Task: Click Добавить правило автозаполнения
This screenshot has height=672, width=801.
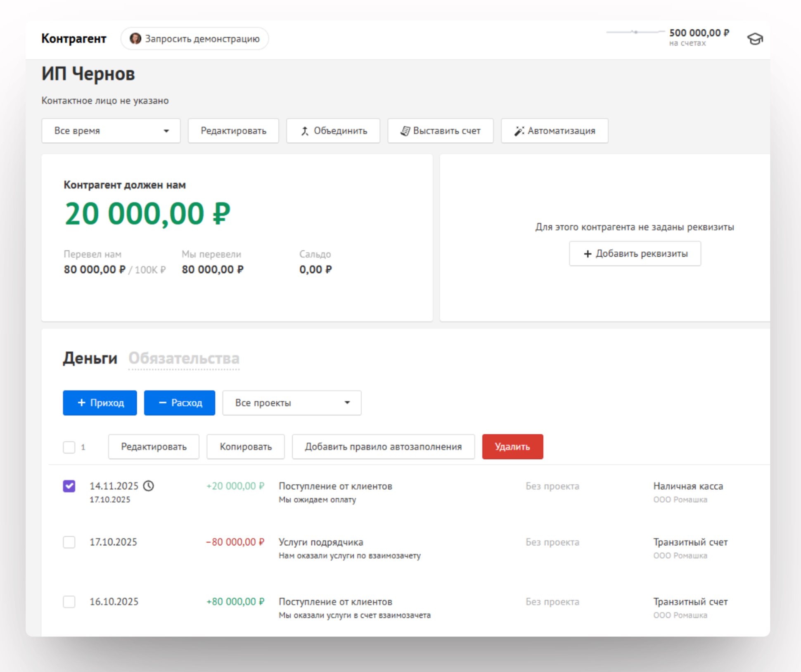Action: (383, 447)
